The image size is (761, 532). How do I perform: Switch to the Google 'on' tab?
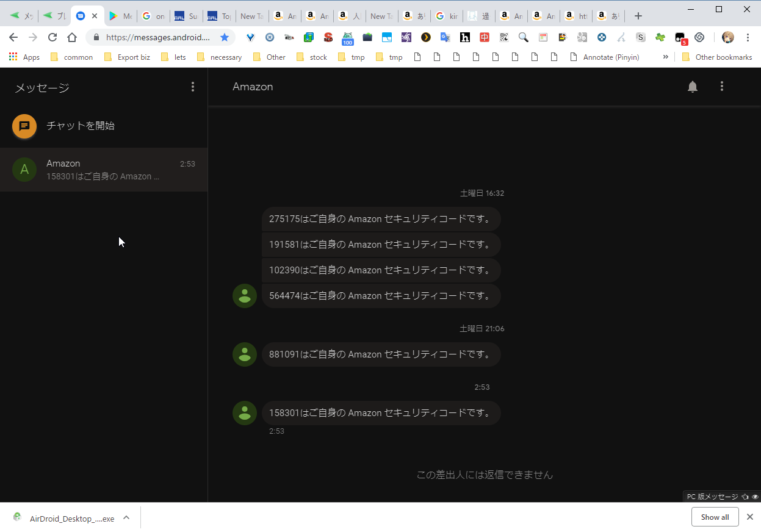(x=153, y=16)
